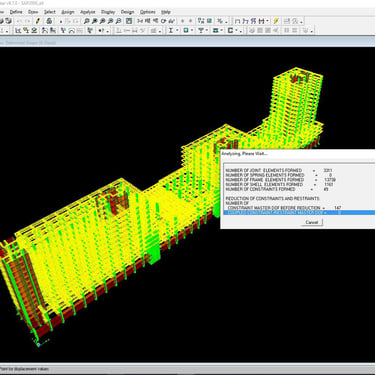This screenshot has height=375, width=375.
Task: Expand the I-section draw dropdown arrow
Action: pyautogui.click(x=177, y=30)
